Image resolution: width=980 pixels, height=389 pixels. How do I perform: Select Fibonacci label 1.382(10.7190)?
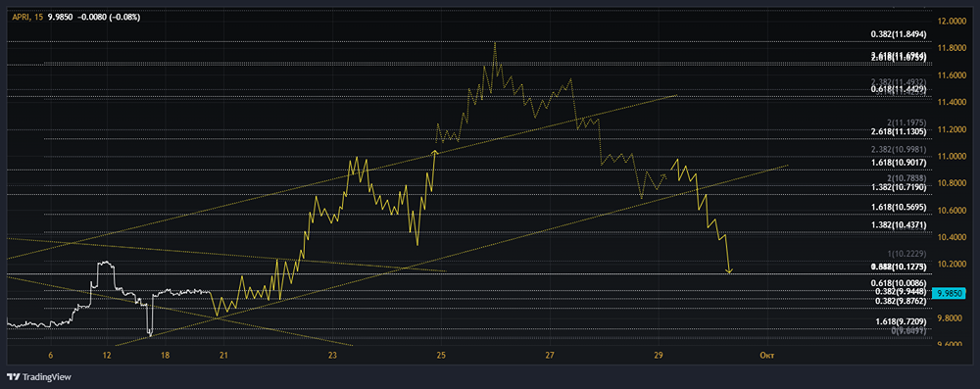(898, 187)
